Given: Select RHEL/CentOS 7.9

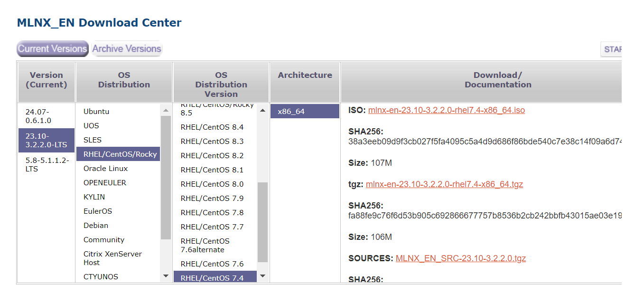Looking at the screenshot, I should pos(215,198).
